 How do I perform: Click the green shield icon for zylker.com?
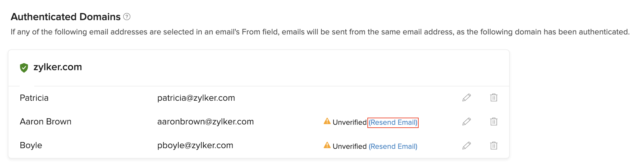pos(24,68)
